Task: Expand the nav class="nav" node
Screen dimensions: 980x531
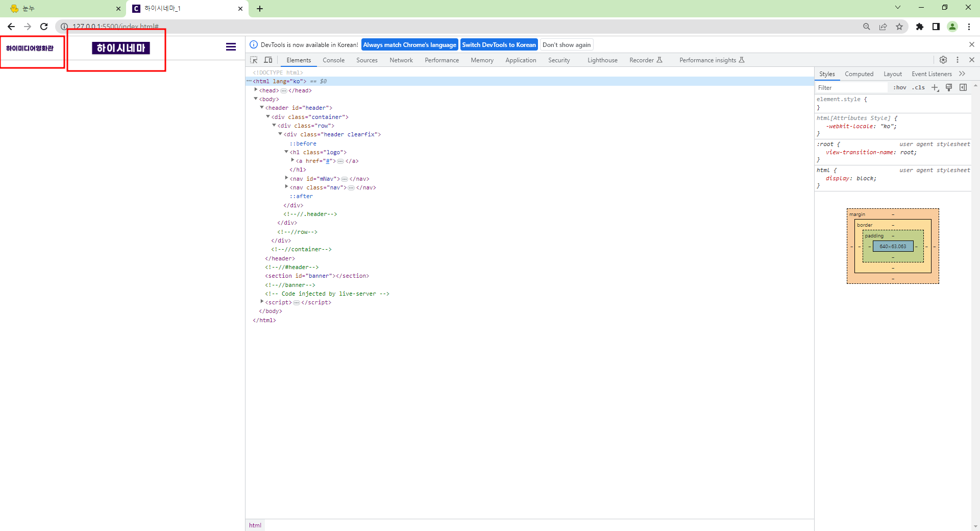Action: click(286, 187)
